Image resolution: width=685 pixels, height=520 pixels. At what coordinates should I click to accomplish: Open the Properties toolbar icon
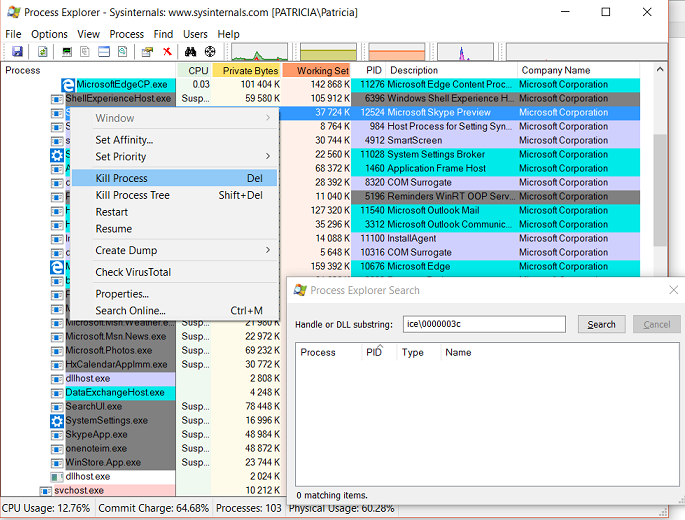point(147,52)
